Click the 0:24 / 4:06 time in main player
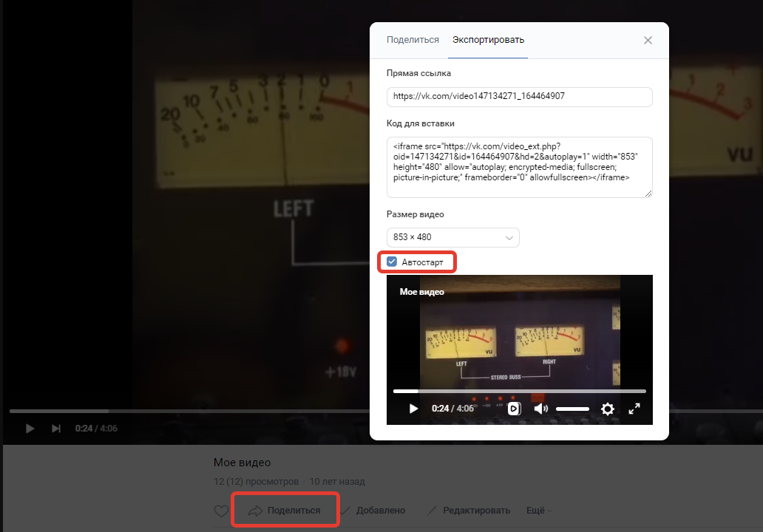 pos(96,429)
